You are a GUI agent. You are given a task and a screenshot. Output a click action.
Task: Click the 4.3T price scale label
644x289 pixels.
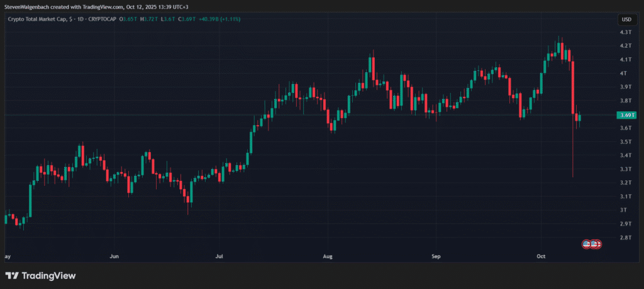pyautogui.click(x=625, y=32)
